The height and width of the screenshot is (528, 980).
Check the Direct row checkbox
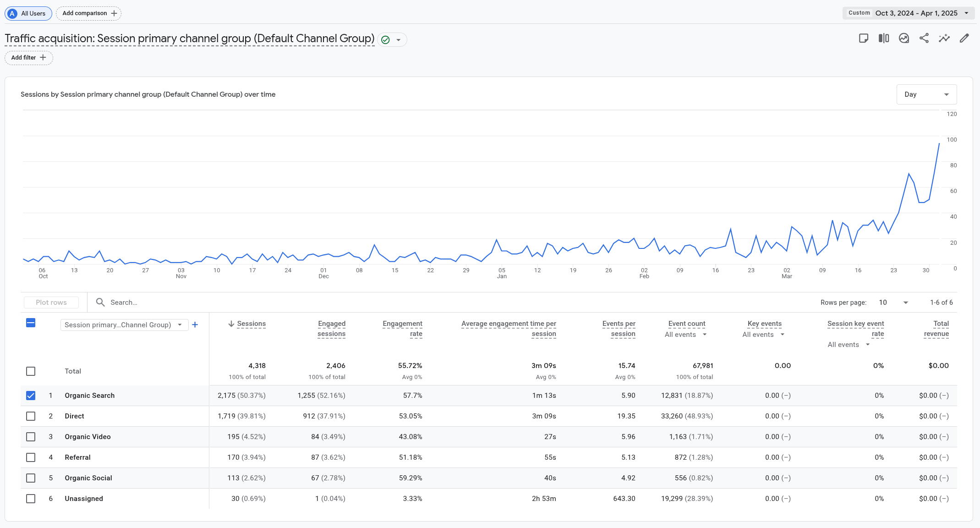(x=31, y=416)
